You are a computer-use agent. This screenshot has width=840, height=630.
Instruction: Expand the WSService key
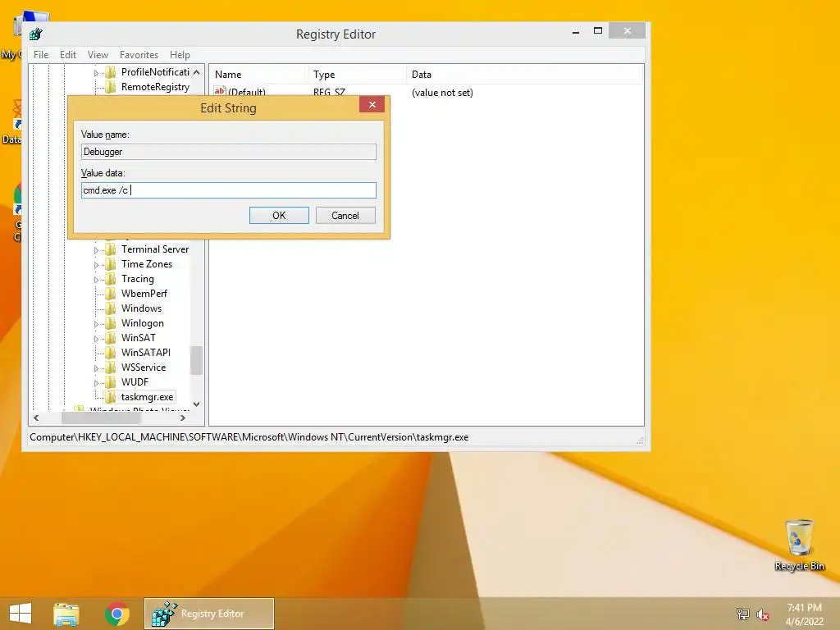pos(96,368)
